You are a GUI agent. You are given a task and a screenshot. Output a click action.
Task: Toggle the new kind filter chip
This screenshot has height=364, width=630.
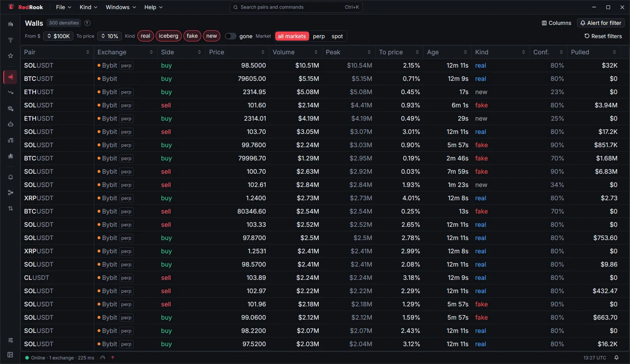click(212, 36)
